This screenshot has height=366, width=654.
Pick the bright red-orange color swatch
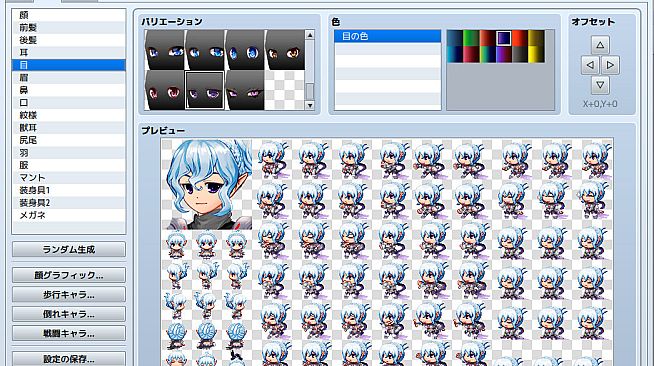(x=520, y=38)
